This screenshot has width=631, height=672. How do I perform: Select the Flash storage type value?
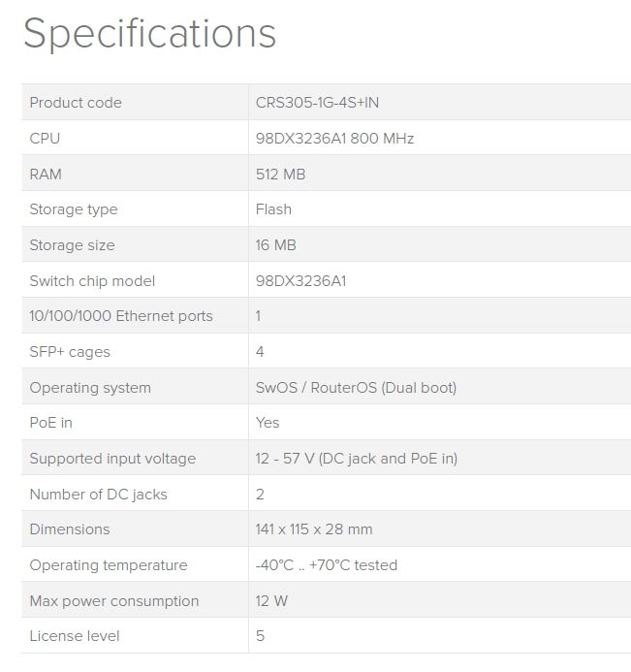(273, 209)
